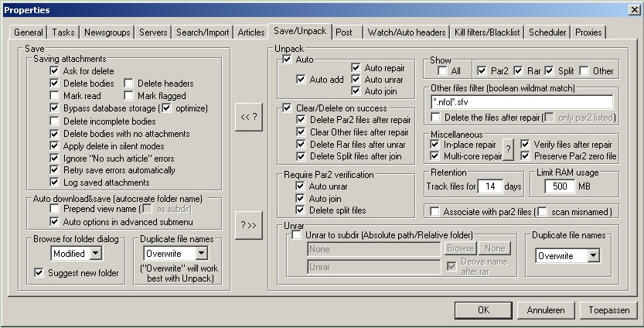Check 'Unrar to subdir' option
The image size is (644, 328).
[x=297, y=234]
